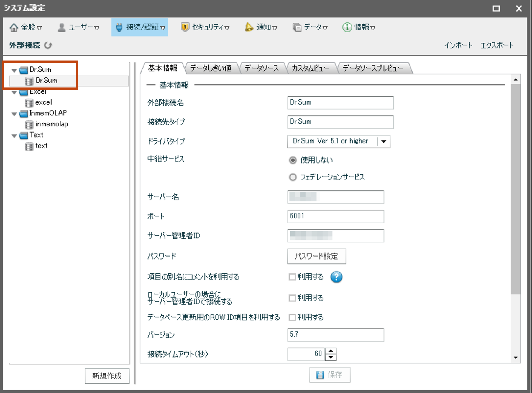Click the stacked pages icon for データ

coord(297,27)
